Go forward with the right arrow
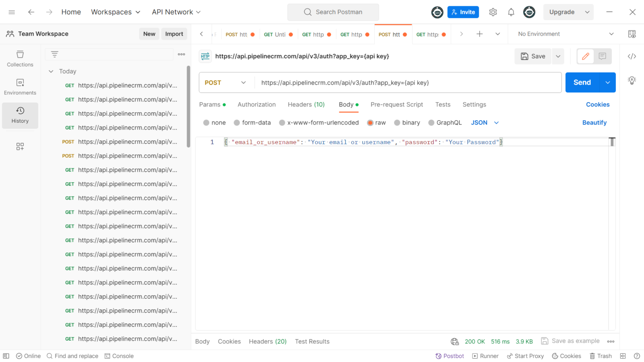The height and width of the screenshot is (362, 644). pos(49,12)
